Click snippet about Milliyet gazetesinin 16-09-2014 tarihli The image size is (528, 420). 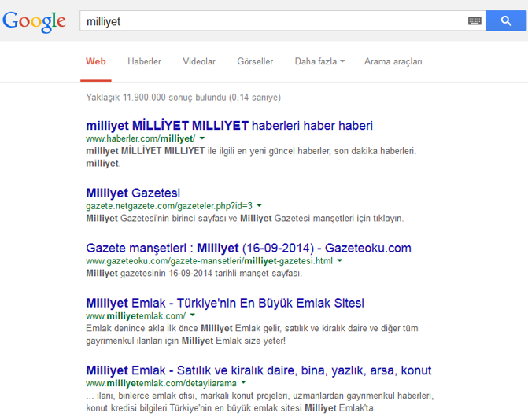coord(194,273)
